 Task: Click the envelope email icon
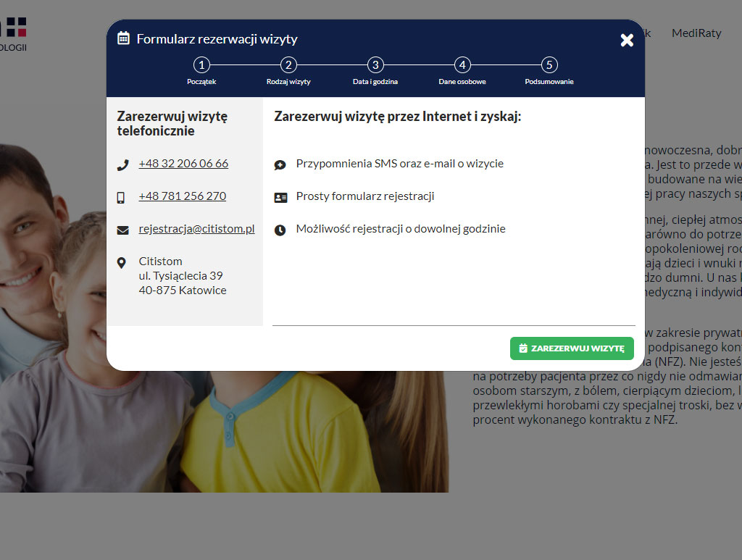[x=122, y=230]
